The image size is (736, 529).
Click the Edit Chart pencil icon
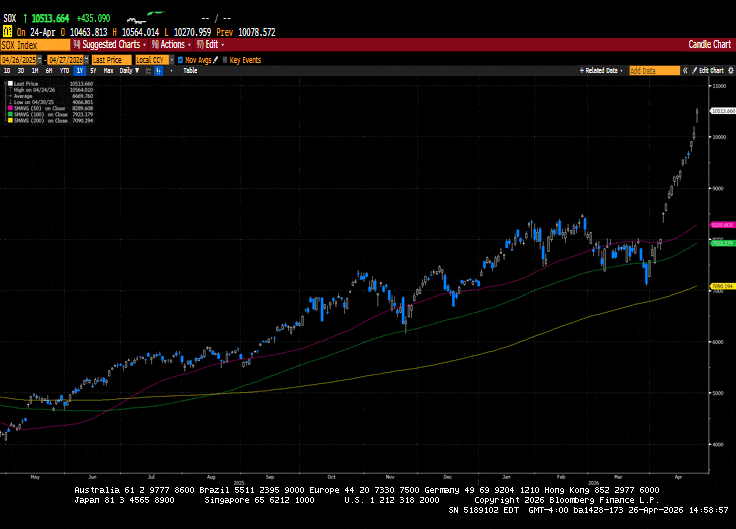click(693, 71)
